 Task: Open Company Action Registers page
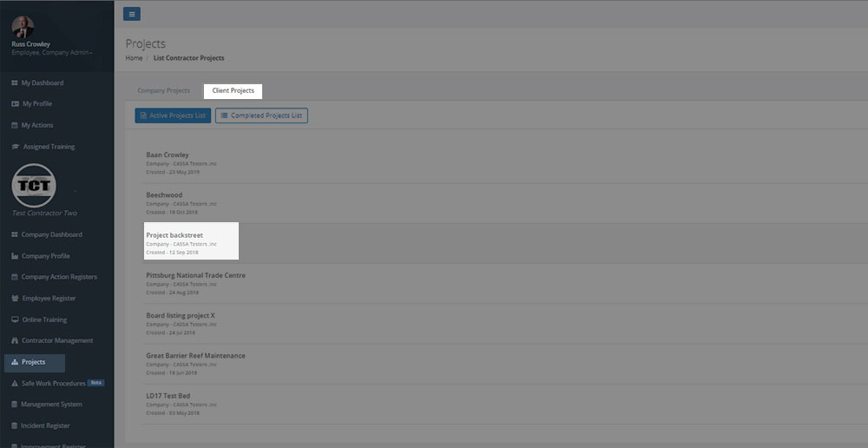(x=57, y=277)
